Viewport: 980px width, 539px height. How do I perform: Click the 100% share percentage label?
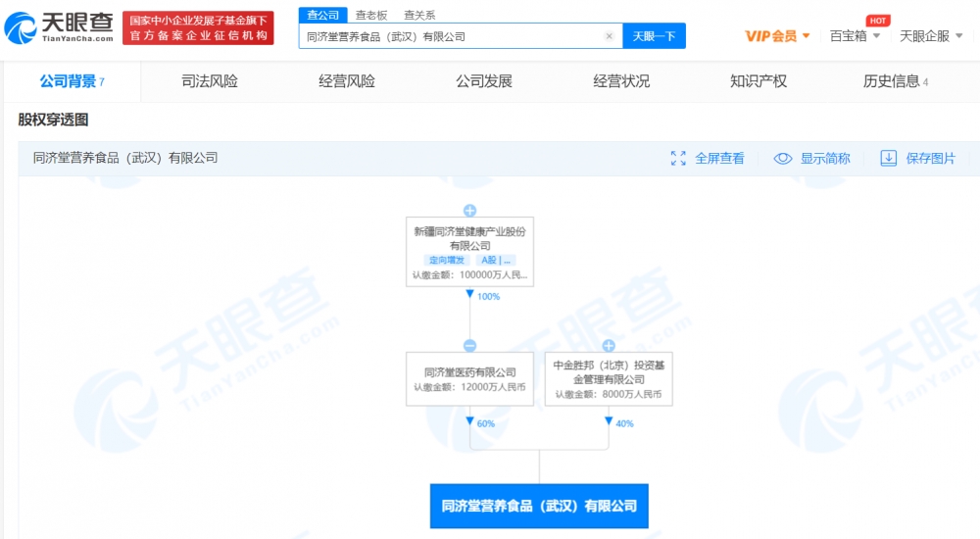(488, 296)
